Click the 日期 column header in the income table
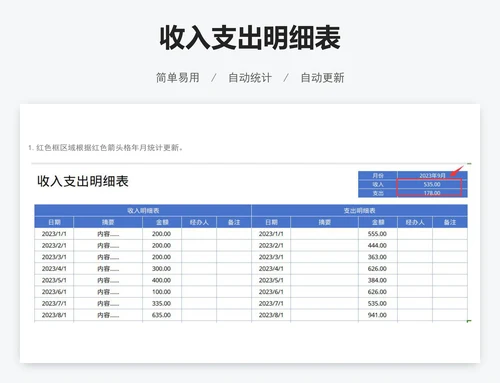This screenshot has height=383, width=500. (54, 222)
